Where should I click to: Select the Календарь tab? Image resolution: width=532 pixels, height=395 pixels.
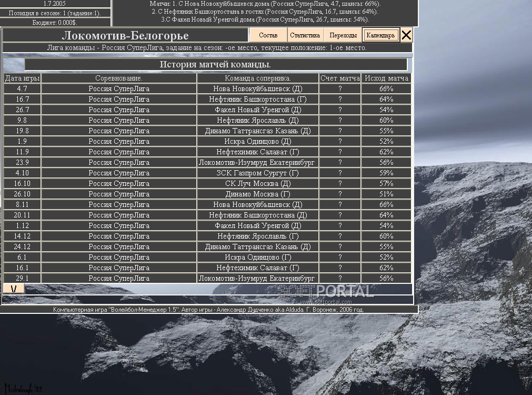(x=380, y=35)
